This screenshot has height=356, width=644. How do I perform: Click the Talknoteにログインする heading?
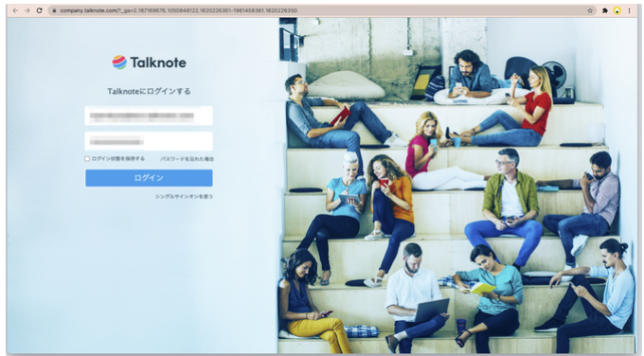(x=149, y=91)
